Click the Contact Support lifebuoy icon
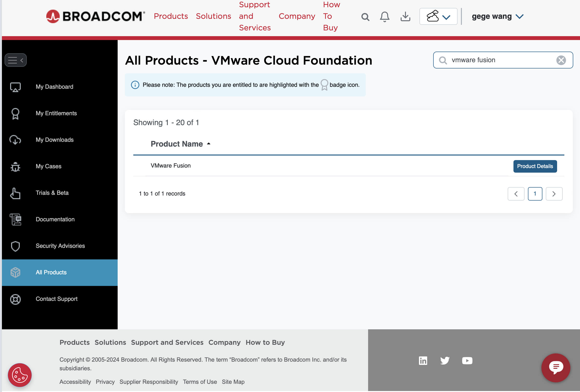 tap(15, 299)
